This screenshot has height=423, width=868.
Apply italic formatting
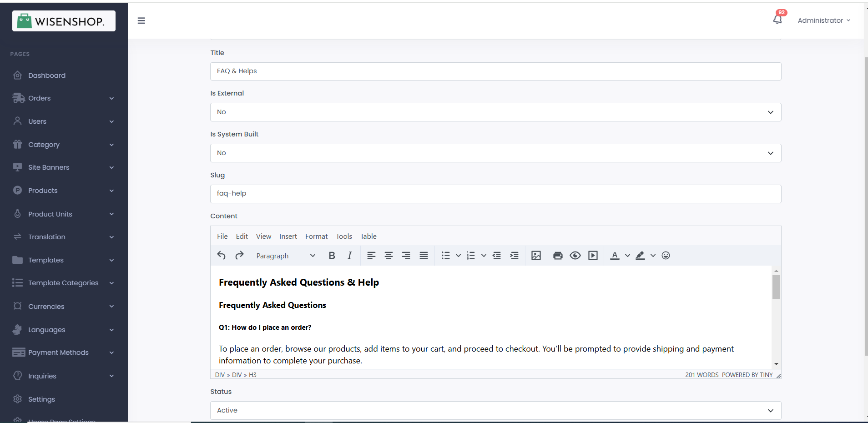349,255
